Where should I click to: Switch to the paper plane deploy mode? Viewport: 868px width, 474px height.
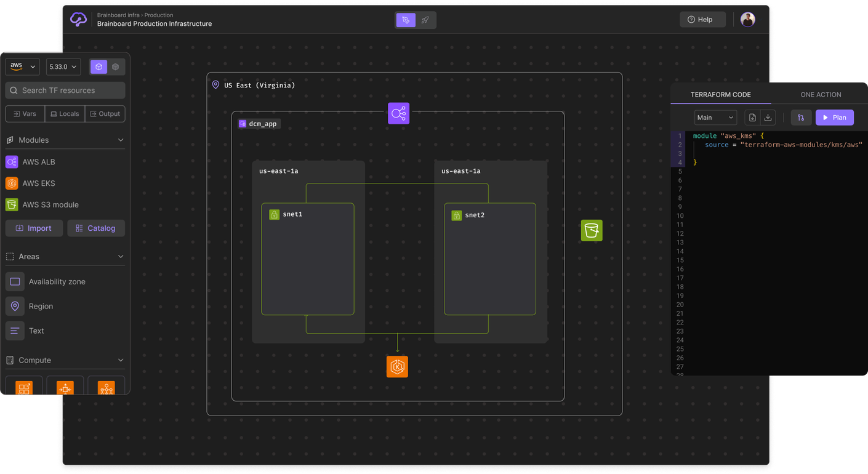click(x=425, y=20)
